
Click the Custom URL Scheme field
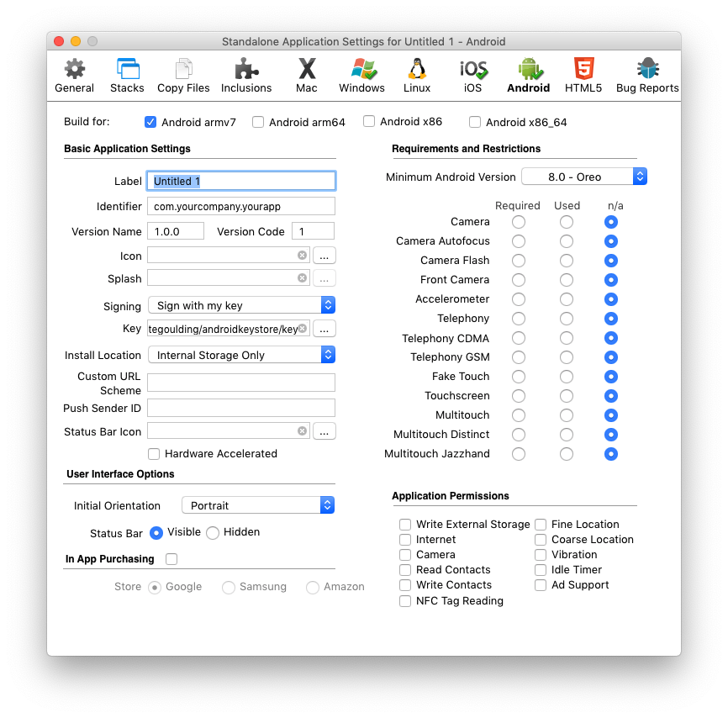[x=241, y=383]
